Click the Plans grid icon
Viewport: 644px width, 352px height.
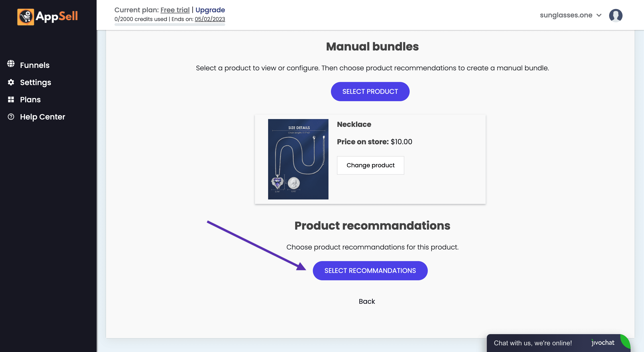(x=11, y=99)
